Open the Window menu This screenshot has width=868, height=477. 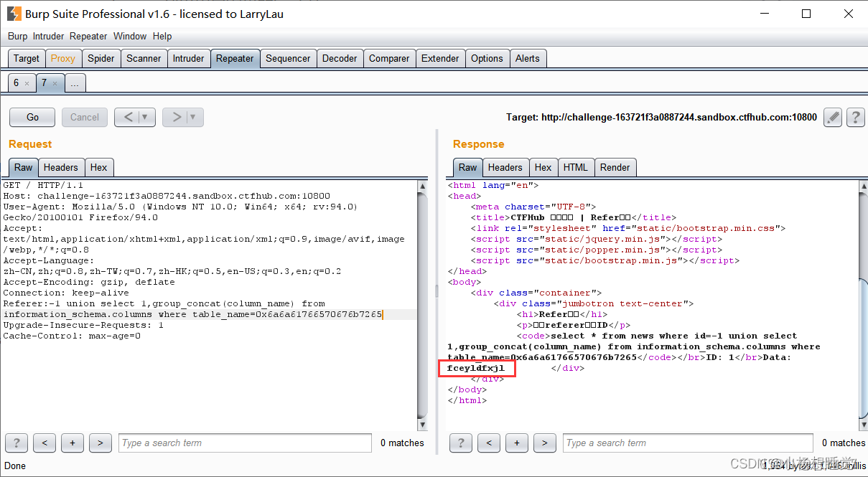(x=130, y=36)
